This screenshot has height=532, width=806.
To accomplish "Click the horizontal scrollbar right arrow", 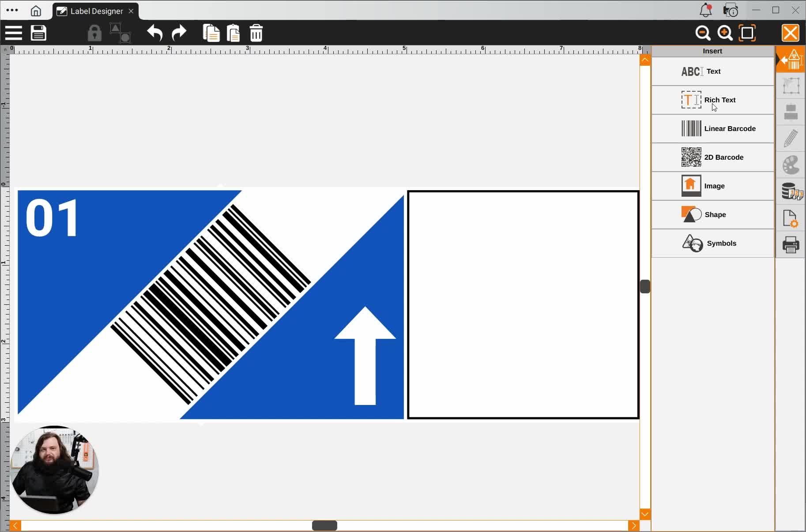I will pos(634,525).
